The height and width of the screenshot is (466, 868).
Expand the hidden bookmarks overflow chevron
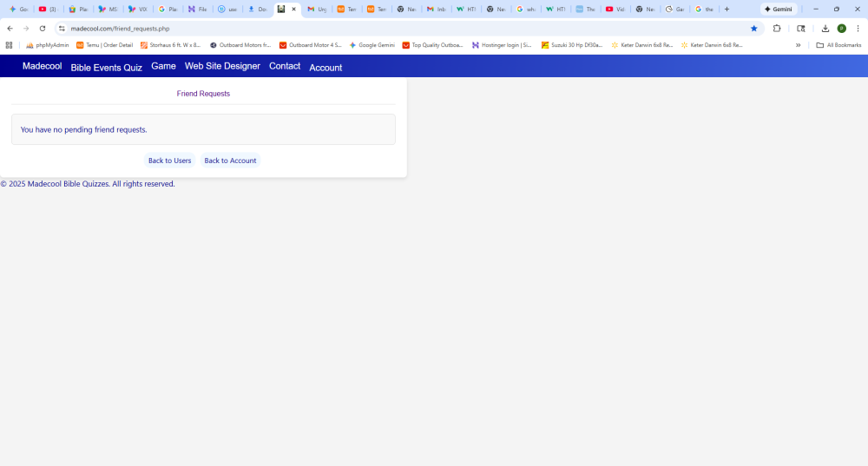(x=798, y=45)
